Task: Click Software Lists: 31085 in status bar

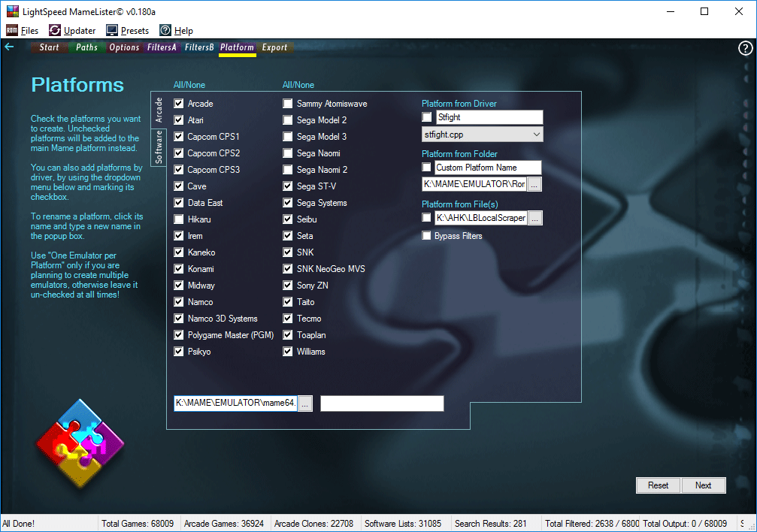Action: tap(403, 523)
